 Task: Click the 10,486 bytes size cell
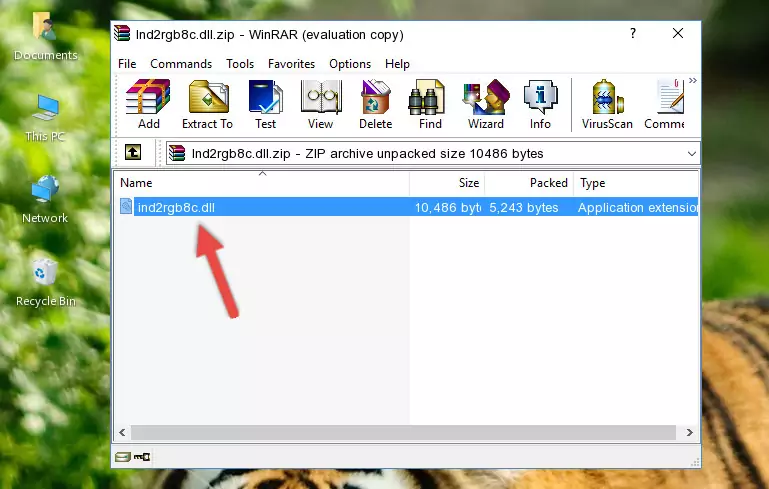[448, 207]
